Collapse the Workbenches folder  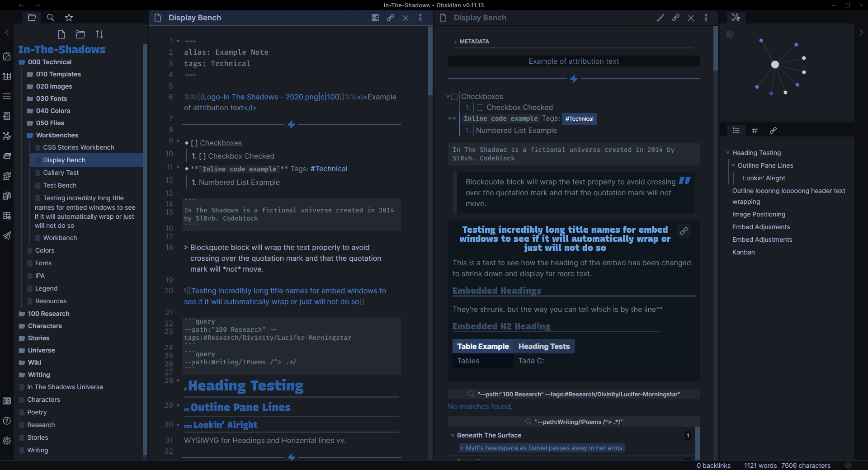point(57,135)
